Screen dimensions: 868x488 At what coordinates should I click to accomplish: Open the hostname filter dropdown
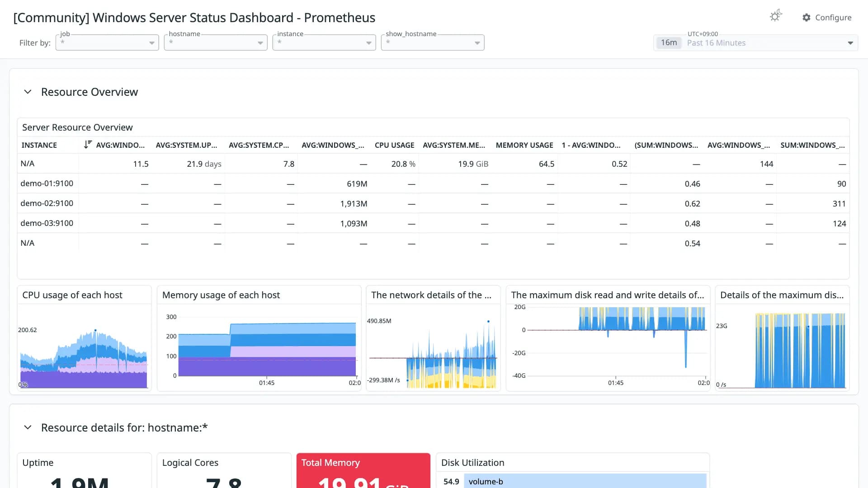coord(216,42)
